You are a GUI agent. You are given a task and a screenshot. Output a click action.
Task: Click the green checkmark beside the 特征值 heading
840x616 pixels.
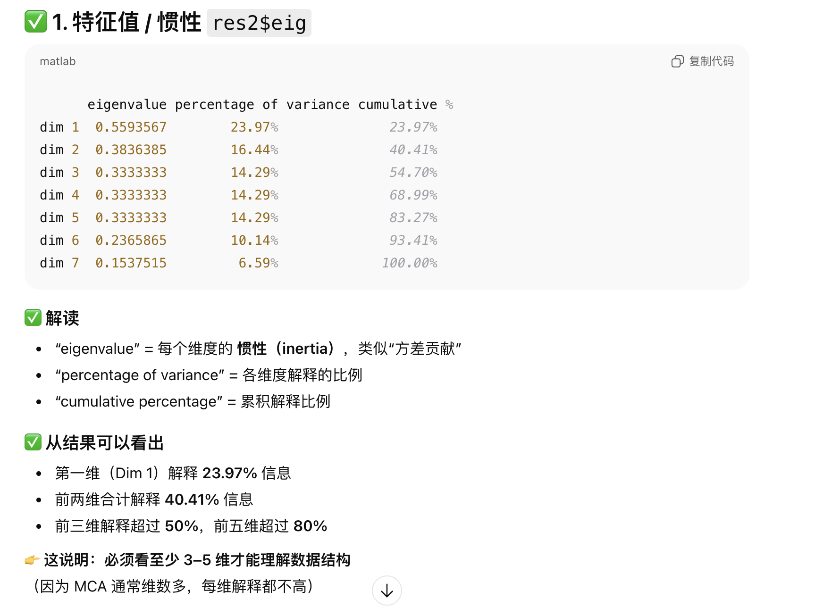click(36, 22)
